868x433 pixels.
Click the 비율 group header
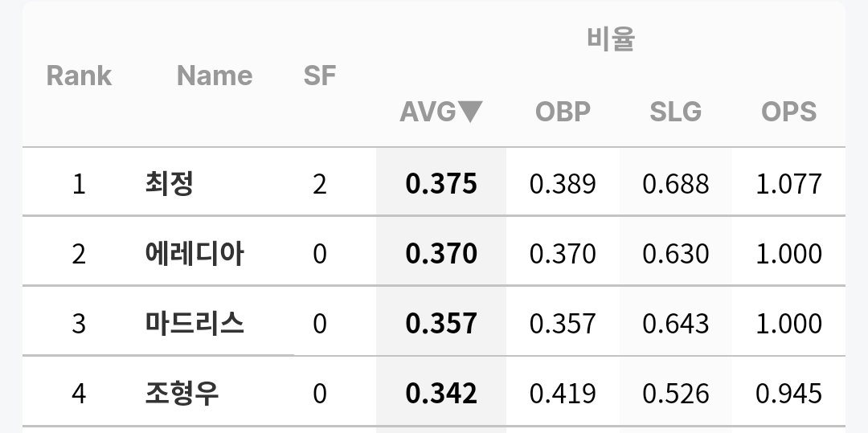tap(611, 39)
